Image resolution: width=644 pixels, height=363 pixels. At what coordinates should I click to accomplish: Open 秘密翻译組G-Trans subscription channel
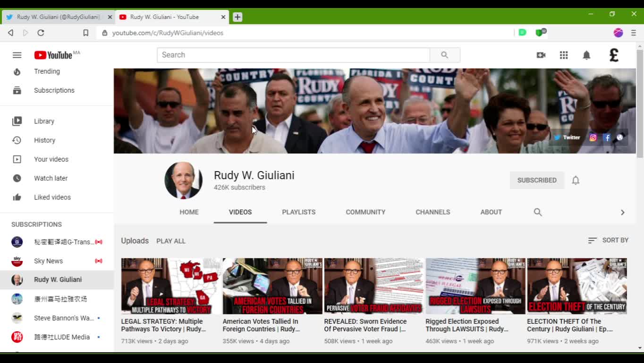(x=57, y=242)
